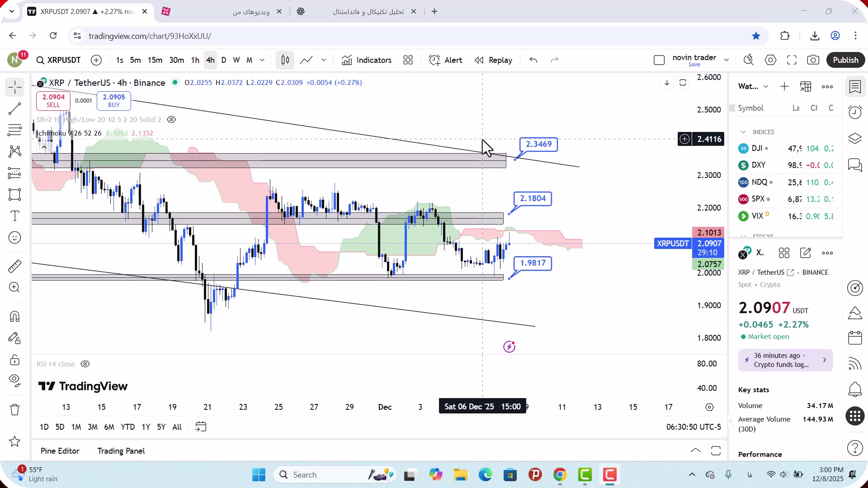The height and width of the screenshot is (488, 868).
Task: Select the text annotation tool
Action: click(x=14, y=216)
